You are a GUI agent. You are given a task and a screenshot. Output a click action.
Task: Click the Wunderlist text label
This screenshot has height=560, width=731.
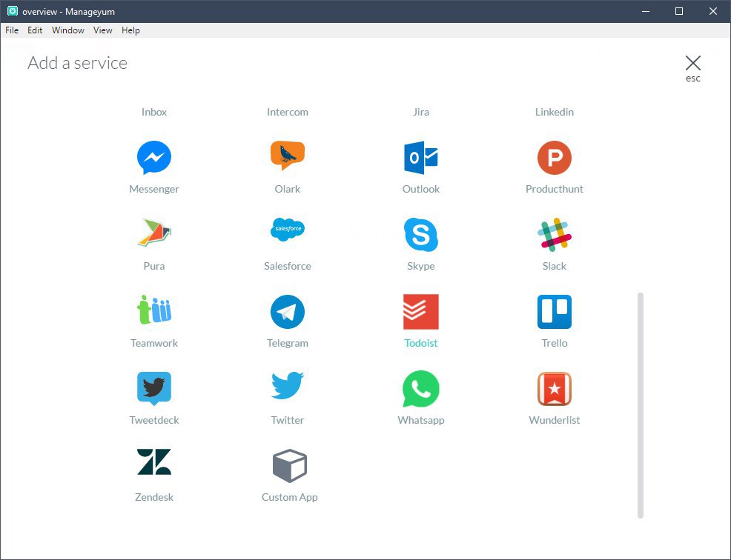555,420
